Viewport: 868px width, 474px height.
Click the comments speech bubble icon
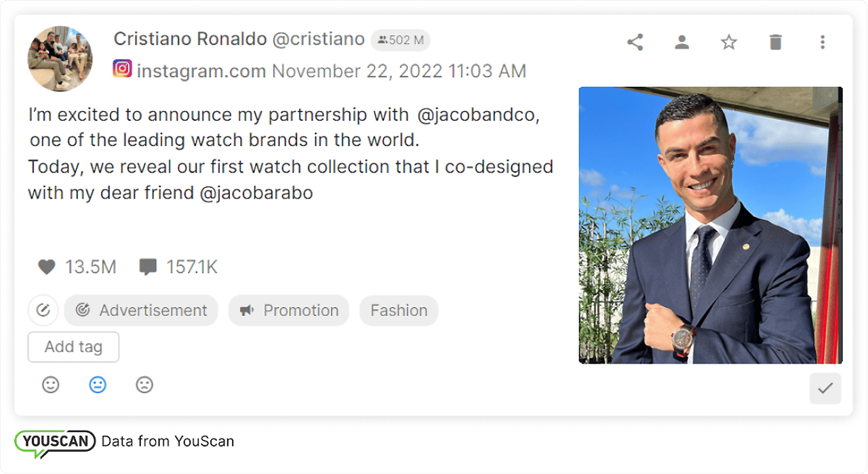click(x=147, y=266)
